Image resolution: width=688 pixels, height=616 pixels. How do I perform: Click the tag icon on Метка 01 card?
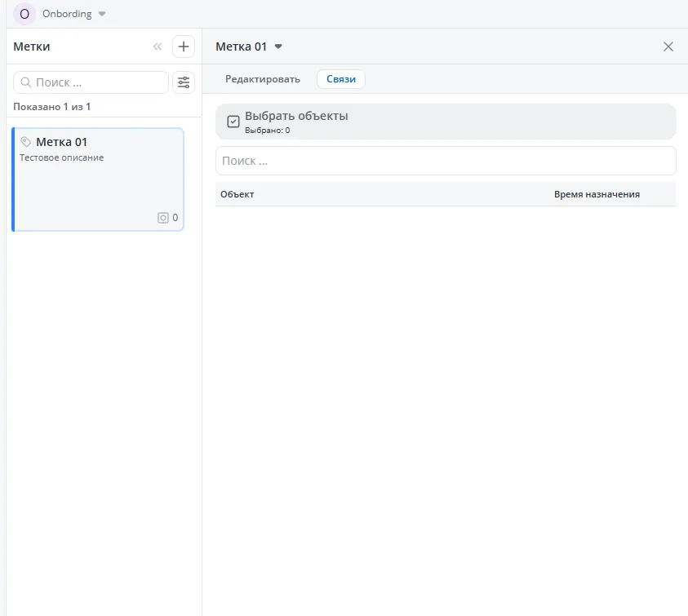[25, 141]
